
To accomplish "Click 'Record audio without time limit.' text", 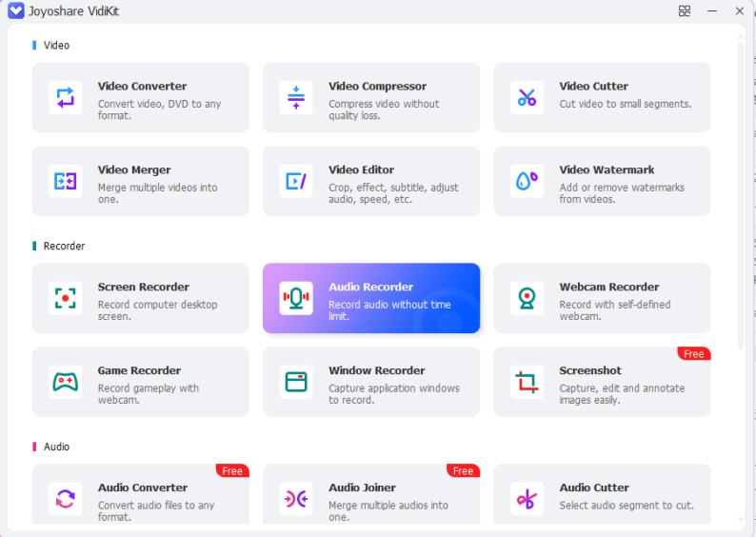I will tap(389, 310).
